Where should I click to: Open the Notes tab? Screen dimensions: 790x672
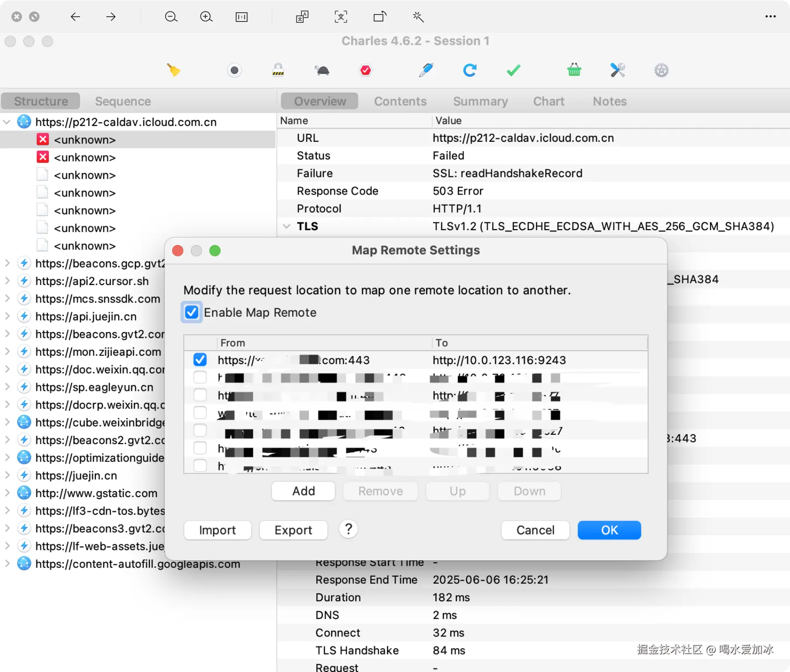[609, 101]
